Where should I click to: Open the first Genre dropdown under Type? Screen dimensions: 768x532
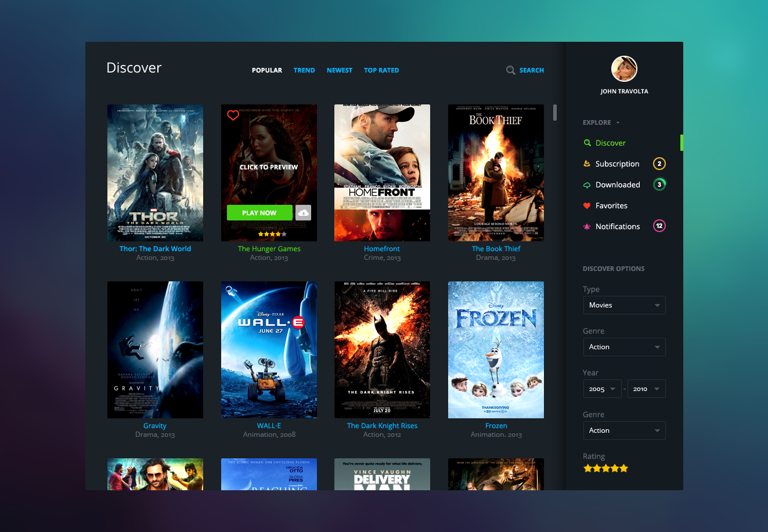(x=624, y=347)
